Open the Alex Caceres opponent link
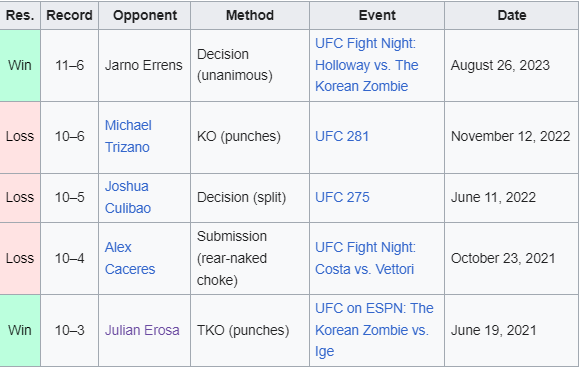This screenshot has width=579, height=367. (x=130, y=258)
